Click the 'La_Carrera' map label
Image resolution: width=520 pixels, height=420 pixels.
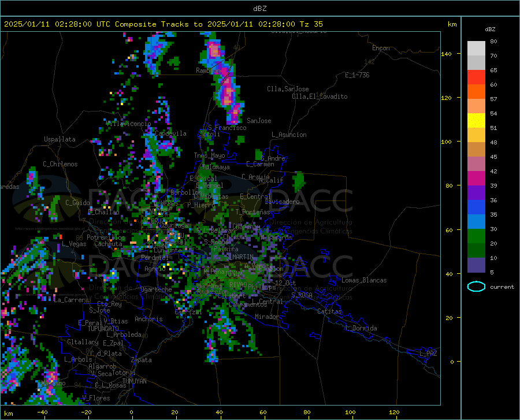[71, 300]
